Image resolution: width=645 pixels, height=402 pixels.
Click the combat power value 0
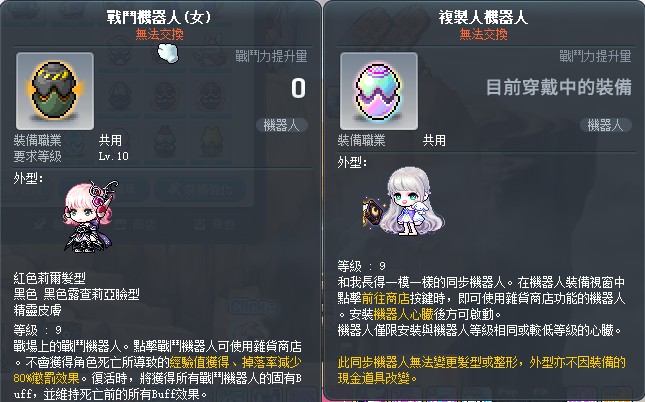point(298,88)
